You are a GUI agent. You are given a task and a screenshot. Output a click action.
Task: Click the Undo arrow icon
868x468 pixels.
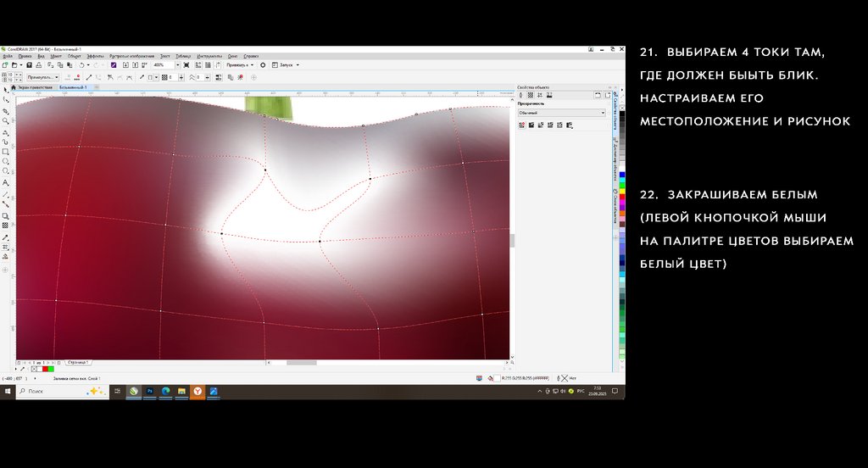81,64
